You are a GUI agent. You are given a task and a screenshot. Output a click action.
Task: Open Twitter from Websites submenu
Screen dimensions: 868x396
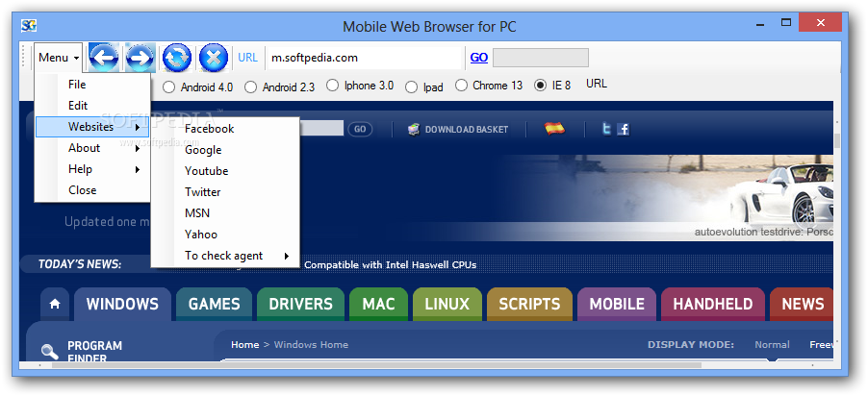(x=225, y=192)
